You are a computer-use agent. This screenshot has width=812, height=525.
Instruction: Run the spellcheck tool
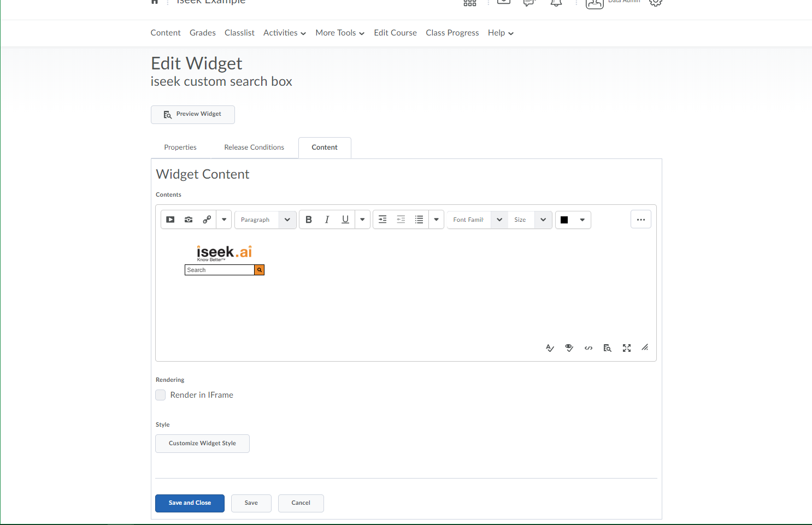[550, 348]
